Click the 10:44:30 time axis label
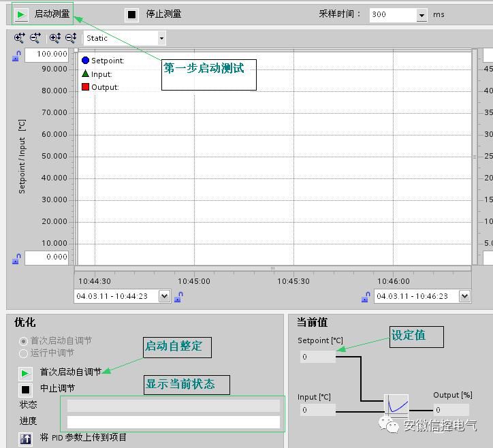The height and width of the screenshot is (448, 493). (x=95, y=281)
